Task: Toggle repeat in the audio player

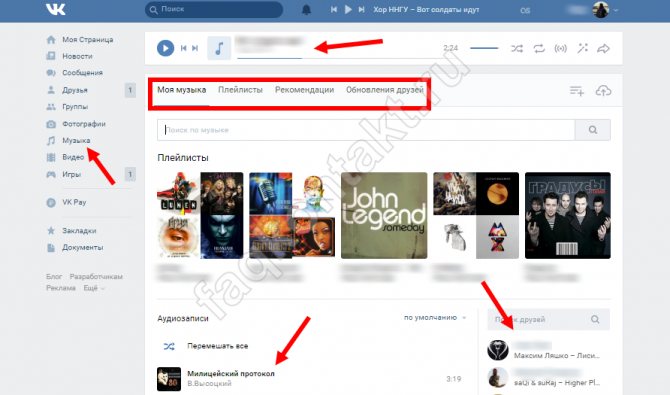Action: (539, 49)
